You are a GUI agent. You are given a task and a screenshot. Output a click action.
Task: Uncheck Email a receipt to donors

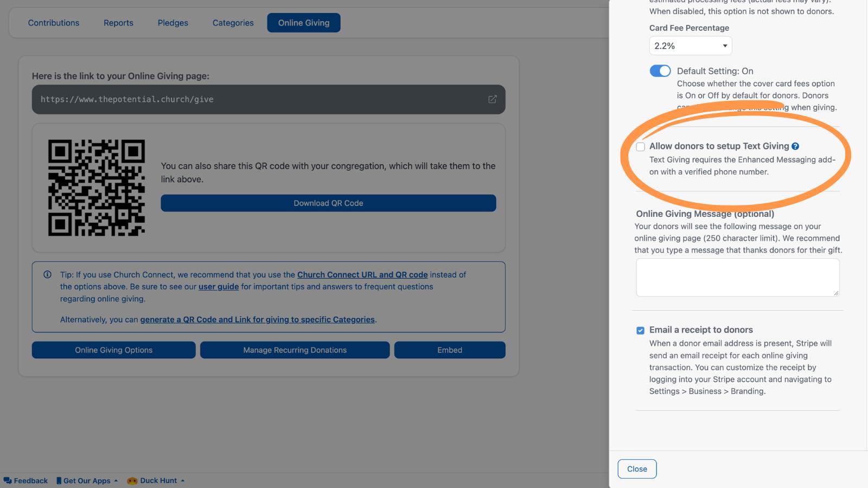pos(641,330)
